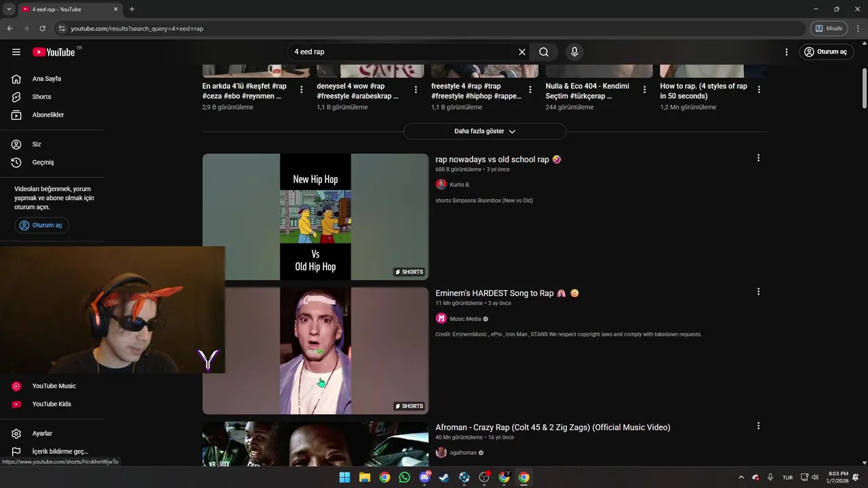Open WhatsApp from the taskbar
868x488 pixels.
click(x=405, y=477)
